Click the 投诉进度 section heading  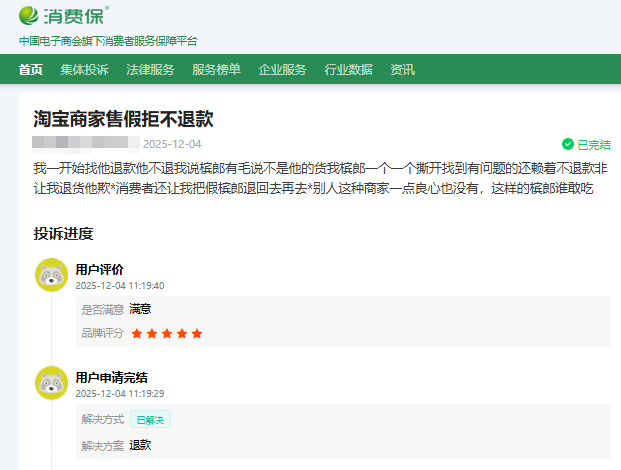(x=63, y=234)
